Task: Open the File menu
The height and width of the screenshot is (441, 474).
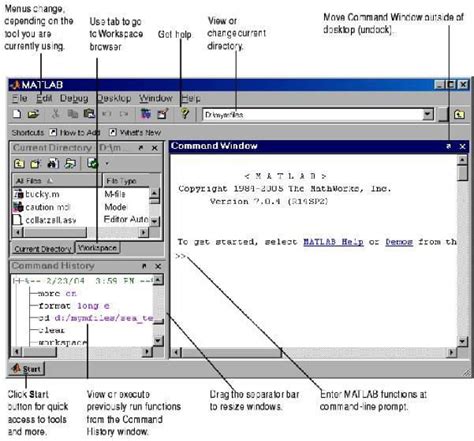Action: (x=20, y=98)
